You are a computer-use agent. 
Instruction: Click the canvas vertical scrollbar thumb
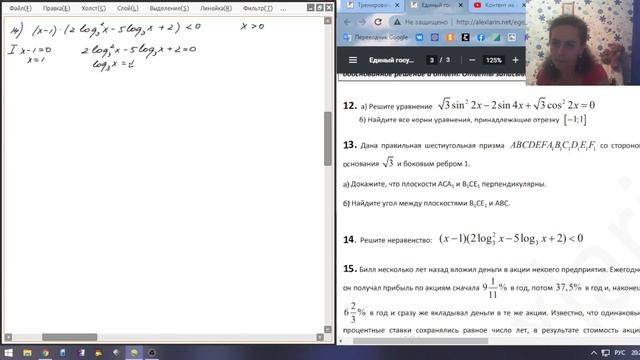click(328, 139)
